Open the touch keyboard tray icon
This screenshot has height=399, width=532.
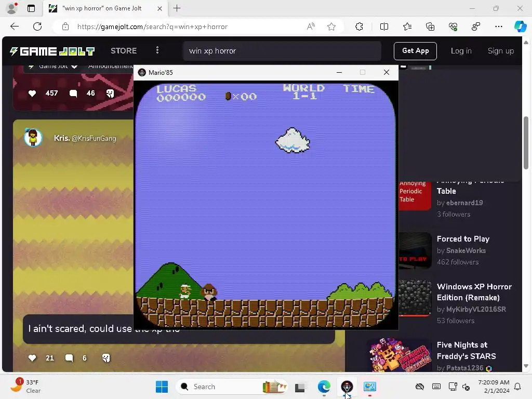[436, 387]
